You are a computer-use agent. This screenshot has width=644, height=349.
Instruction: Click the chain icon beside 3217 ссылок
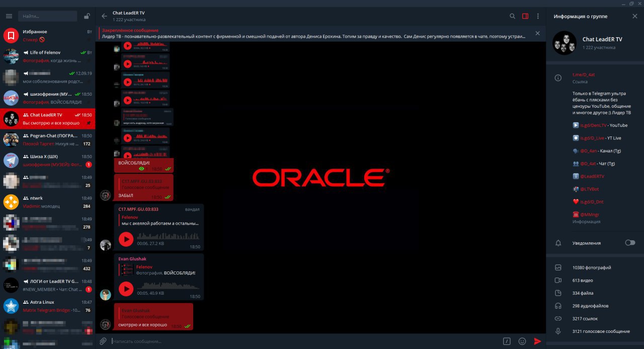click(558, 318)
